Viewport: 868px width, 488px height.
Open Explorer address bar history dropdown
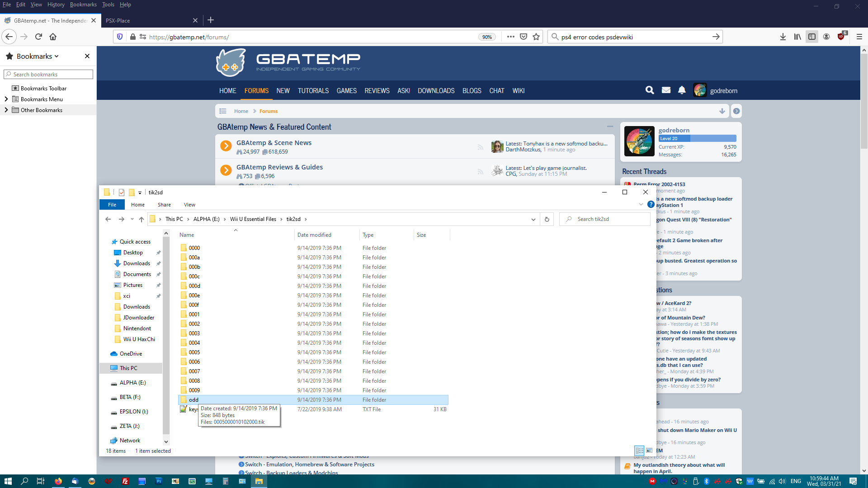(x=533, y=219)
